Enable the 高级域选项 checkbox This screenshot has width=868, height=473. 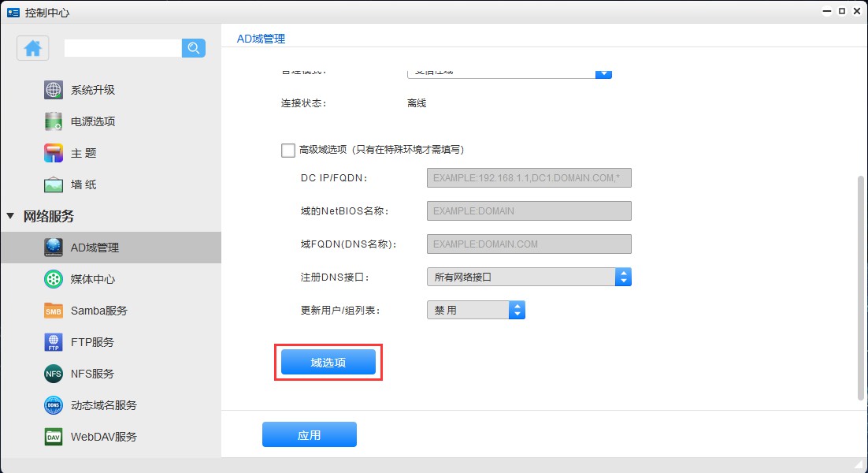click(288, 150)
